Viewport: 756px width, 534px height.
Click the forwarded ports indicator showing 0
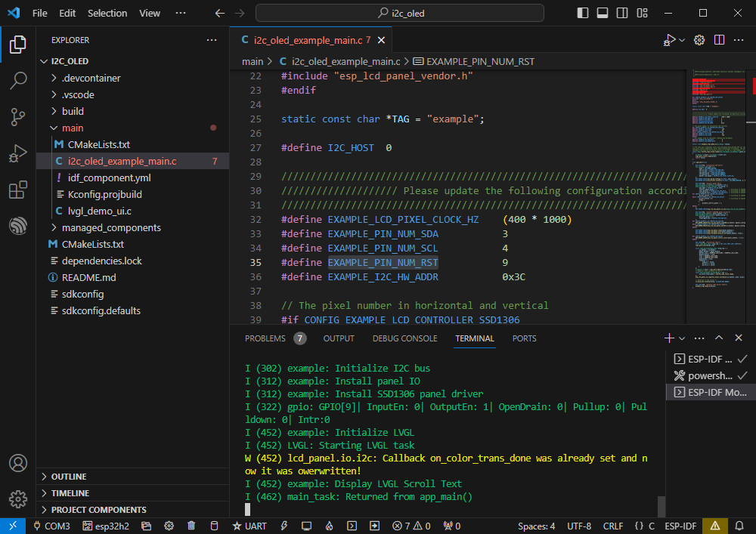[x=452, y=526]
